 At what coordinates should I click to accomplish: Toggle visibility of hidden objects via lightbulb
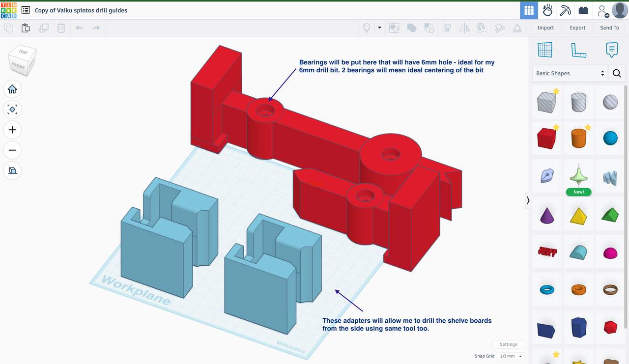pyautogui.click(x=366, y=28)
